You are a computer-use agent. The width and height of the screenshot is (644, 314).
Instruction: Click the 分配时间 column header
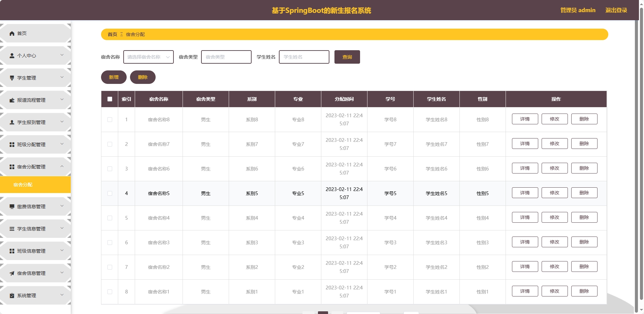[x=344, y=99]
